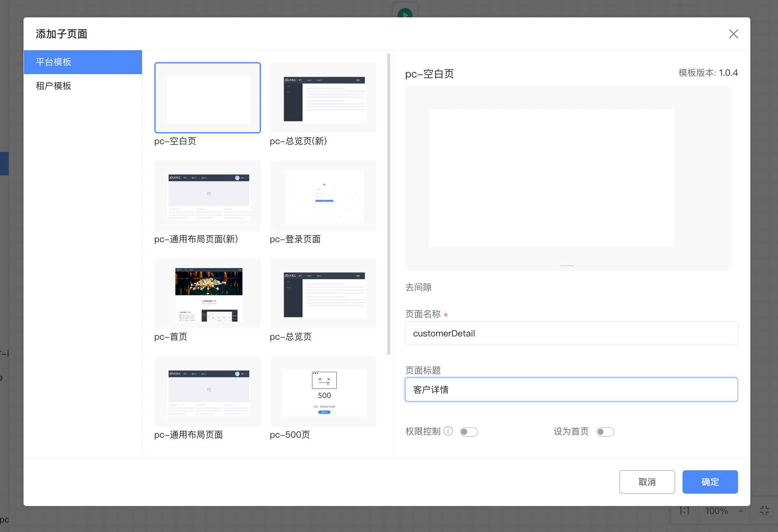
Task: Close the 添加子页面 dialog
Action: (x=733, y=34)
